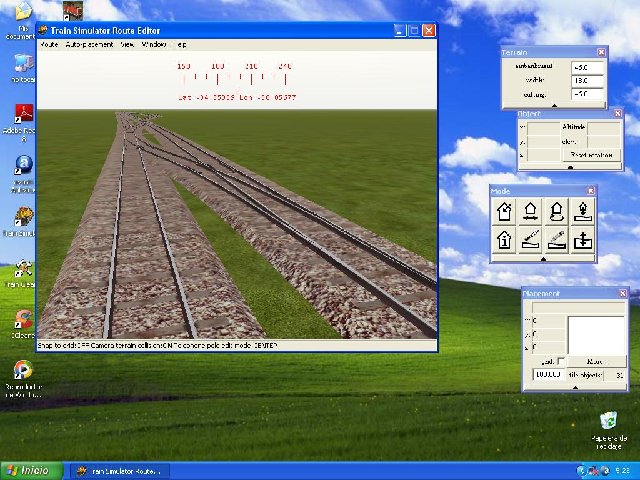640x480 pixels.
Task: Toggle the checkbox in Placement panel
Action: [561, 361]
